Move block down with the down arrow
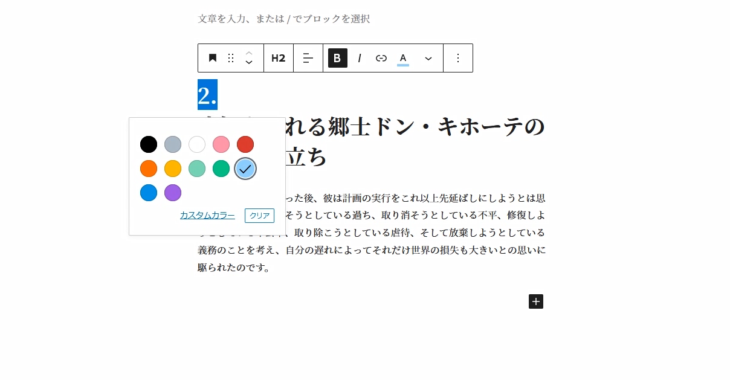730x380 pixels. click(x=249, y=62)
